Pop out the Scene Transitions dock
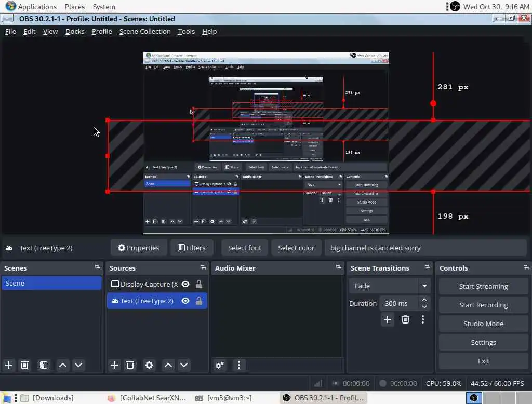This screenshot has height=404, width=532. 428,267
